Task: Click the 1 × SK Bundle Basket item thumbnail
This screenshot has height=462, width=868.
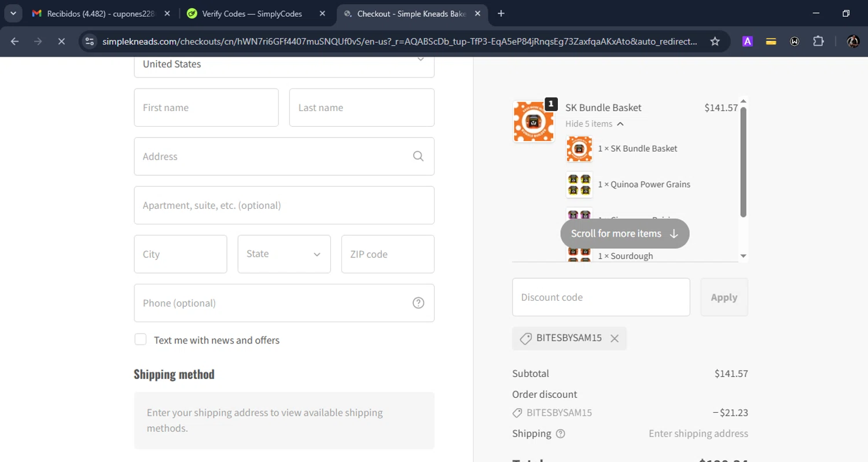Action: pos(579,149)
